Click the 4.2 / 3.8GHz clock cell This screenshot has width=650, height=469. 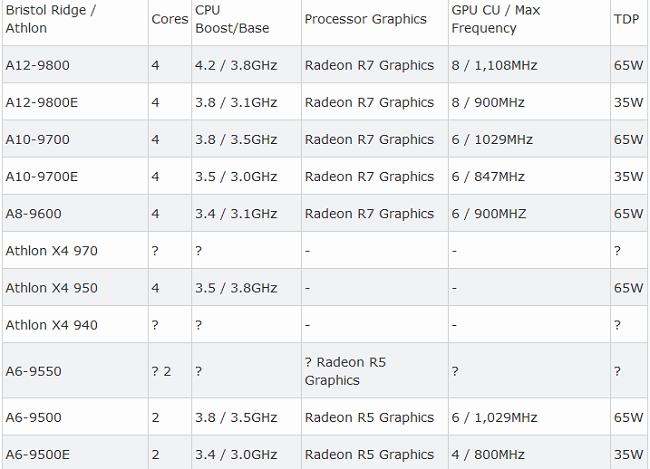pos(236,65)
